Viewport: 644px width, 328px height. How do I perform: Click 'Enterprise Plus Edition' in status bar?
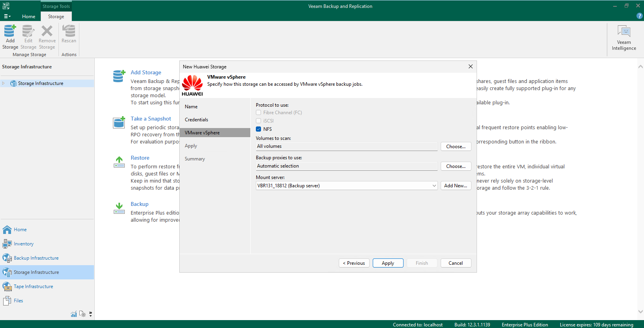(x=525, y=325)
